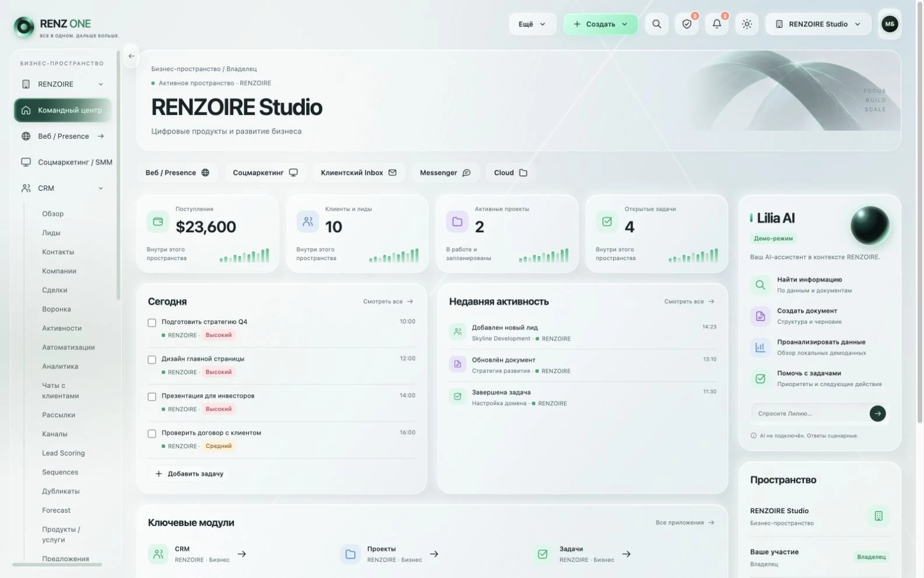Collapse the sidebar with the back arrow
This screenshot has width=924, height=578.
(x=131, y=56)
